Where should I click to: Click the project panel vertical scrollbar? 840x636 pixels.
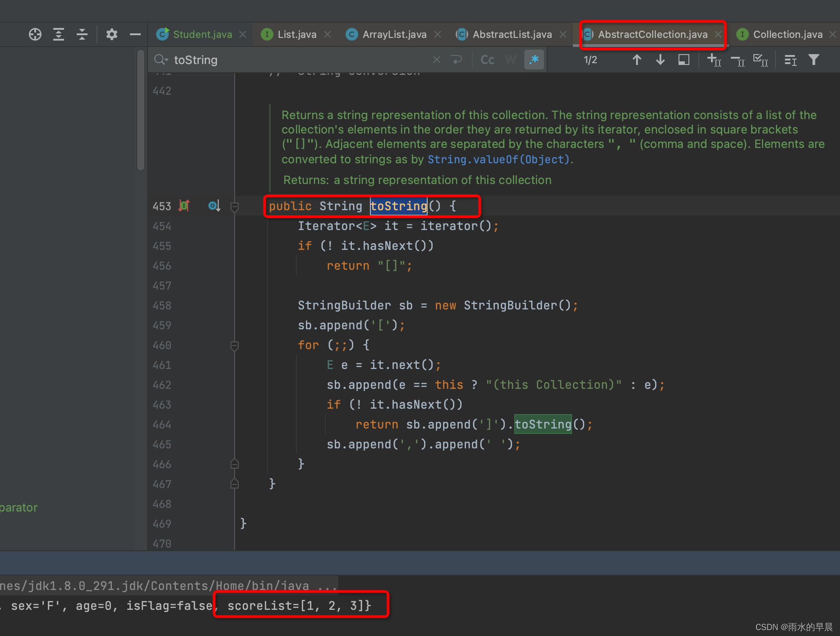141,111
